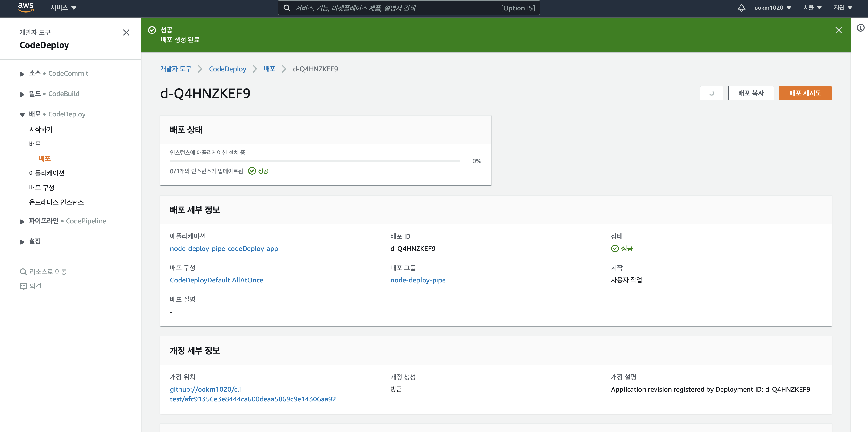Open the notifications bell icon
The image size is (868, 432).
pyautogui.click(x=741, y=8)
